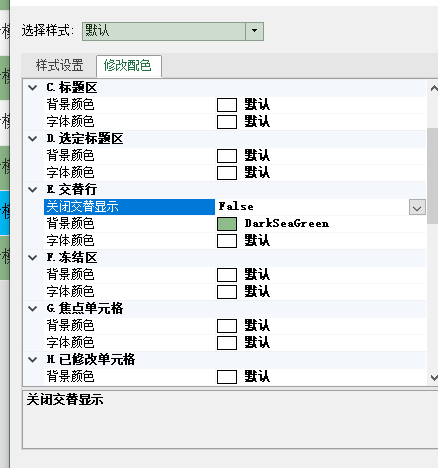Collapse the C. 标题区 section
This screenshot has height=468, width=438.
click(33, 88)
